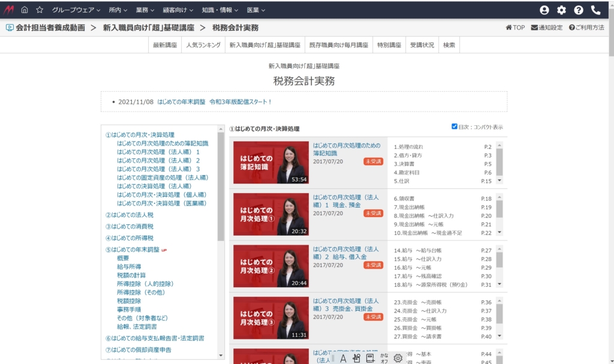
Task: Open the 既存職員向け毎月講座 tab
Action: pos(339,45)
